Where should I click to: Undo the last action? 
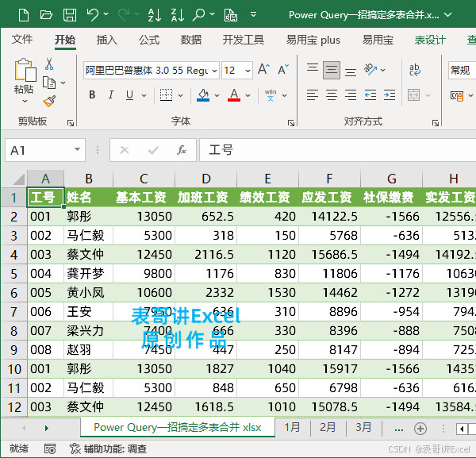tap(92, 14)
